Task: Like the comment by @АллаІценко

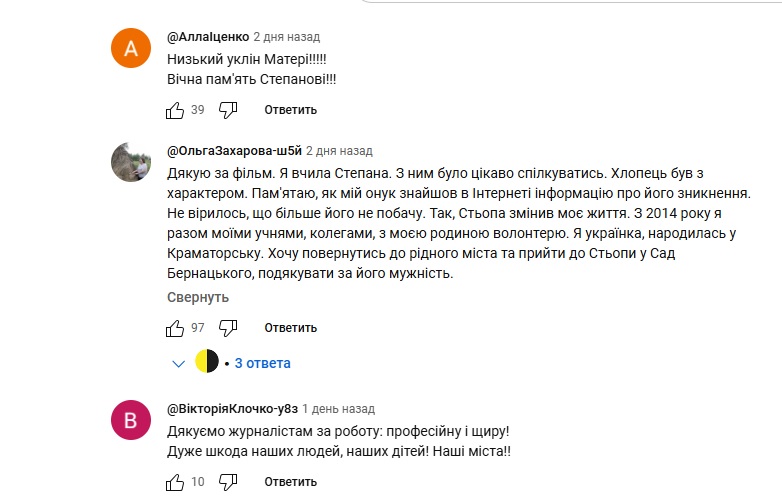Action: (175, 110)
